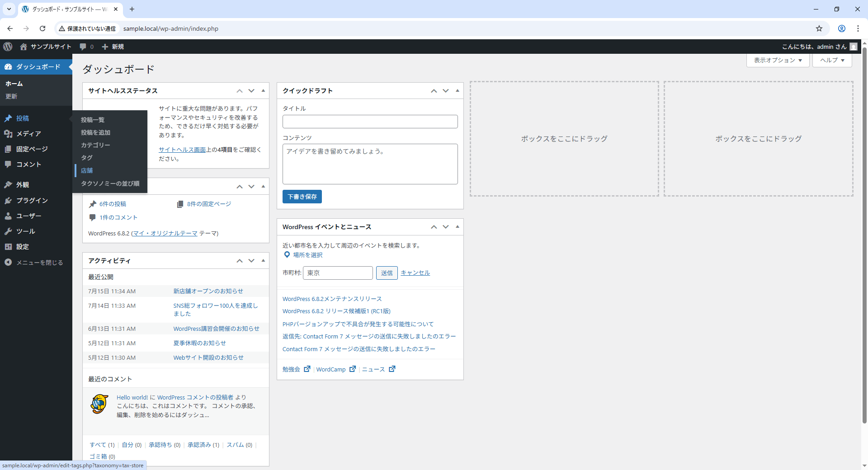The image size is (868, 470).
Task: Move アクティビティ box up
Action: [240, 261]
